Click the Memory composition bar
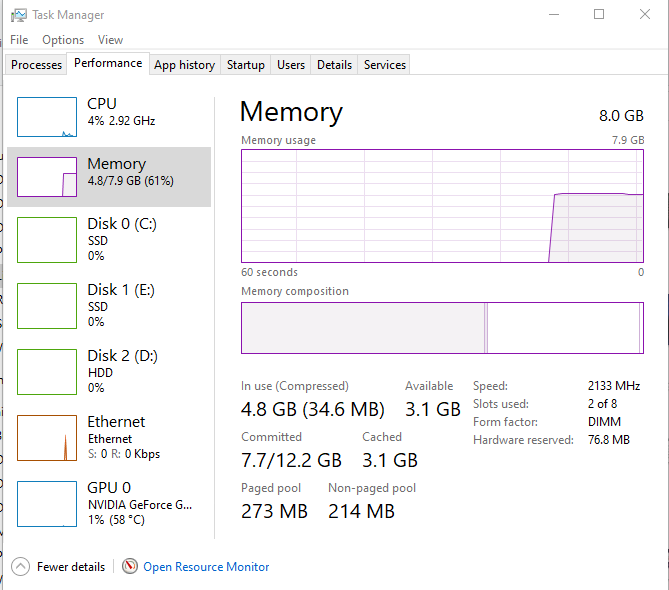Image resolution: width=669 pixels, height=590 pixels. [442, 328]
